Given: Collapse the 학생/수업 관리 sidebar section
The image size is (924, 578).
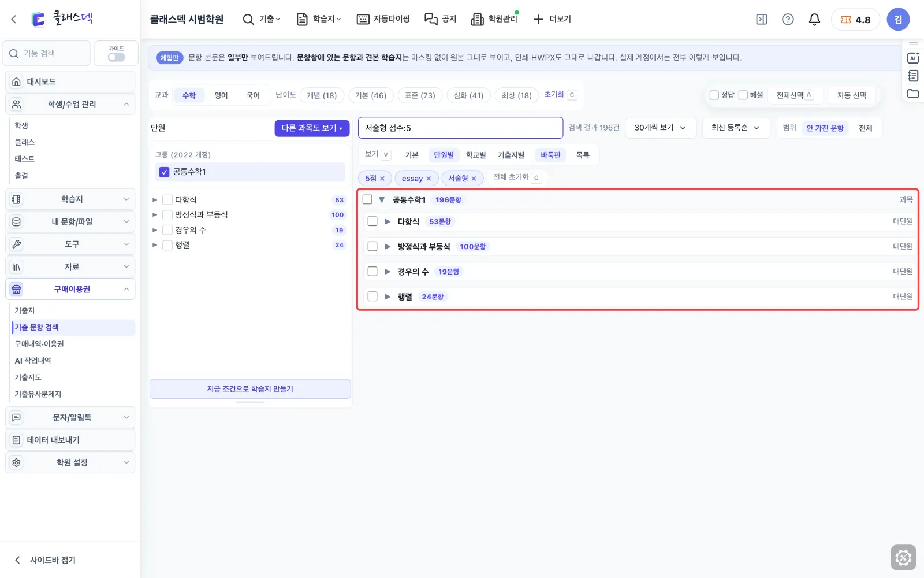Looking at the screenshot, I should pyautogui.click(x=70, y=104).
